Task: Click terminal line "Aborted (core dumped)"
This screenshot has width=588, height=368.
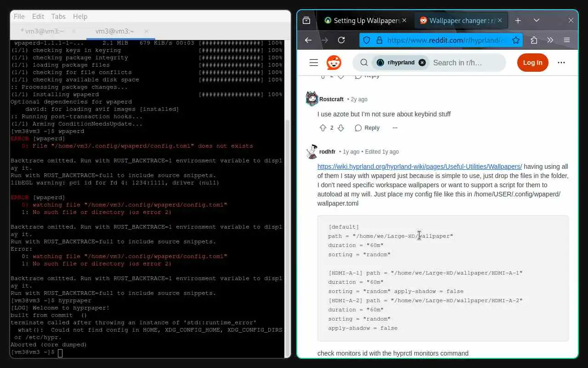Action: pos(49,345)
